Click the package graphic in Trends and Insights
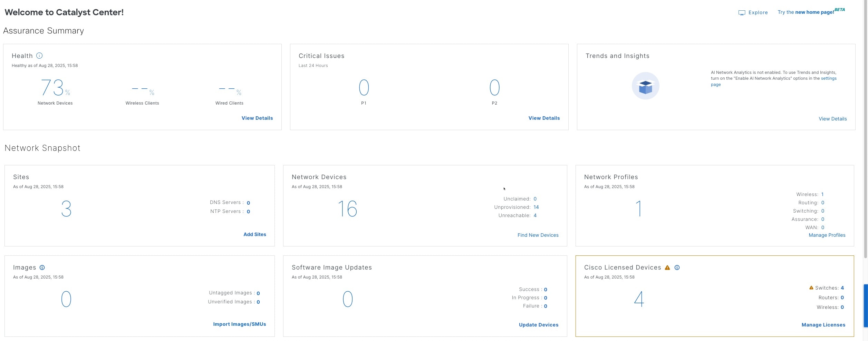Screen dimensions: 868x341 point(645,85)
